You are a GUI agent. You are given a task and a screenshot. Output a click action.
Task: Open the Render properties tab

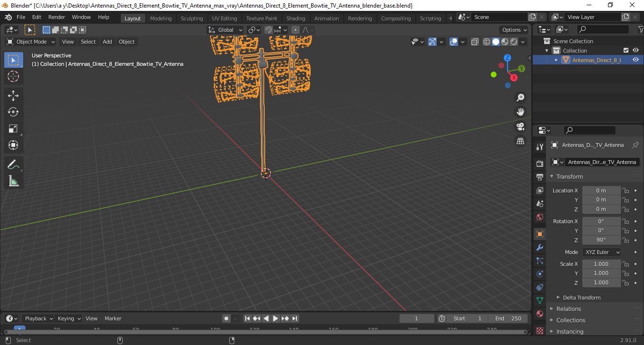click(x=540, y=163)
